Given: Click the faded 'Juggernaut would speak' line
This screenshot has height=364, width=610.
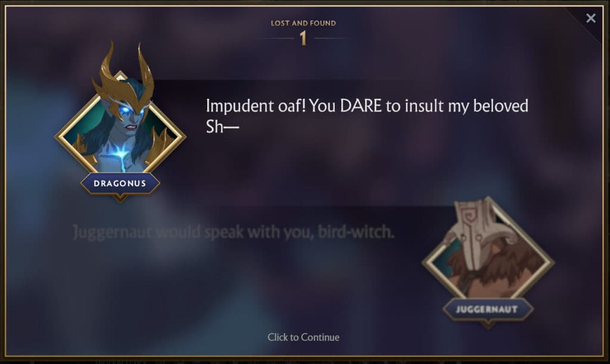Looking at the screenshot, I should [234, 232].
